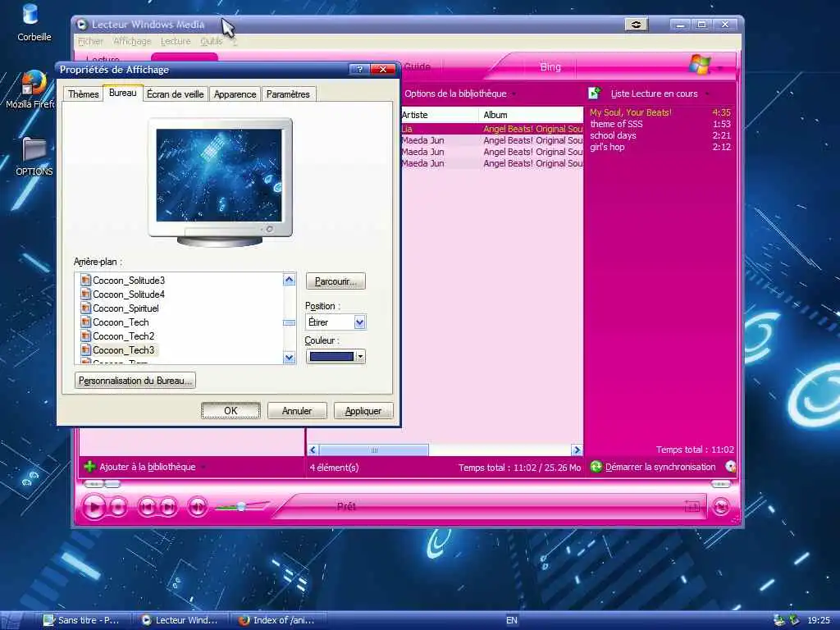Click the Parcourir... button
840x630 pixels.
(336, 281)
